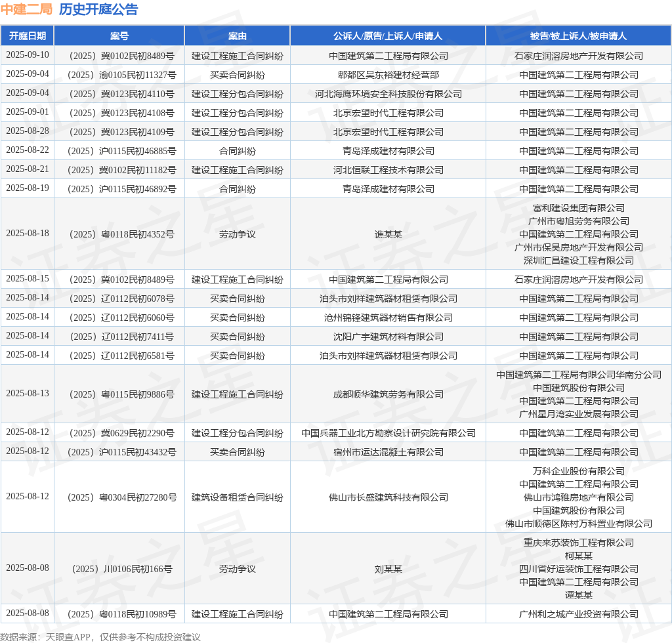672x643 pixels.
Task: Click defendant 广州市保昊房地产开发有限公司
Action: (579, 247)
